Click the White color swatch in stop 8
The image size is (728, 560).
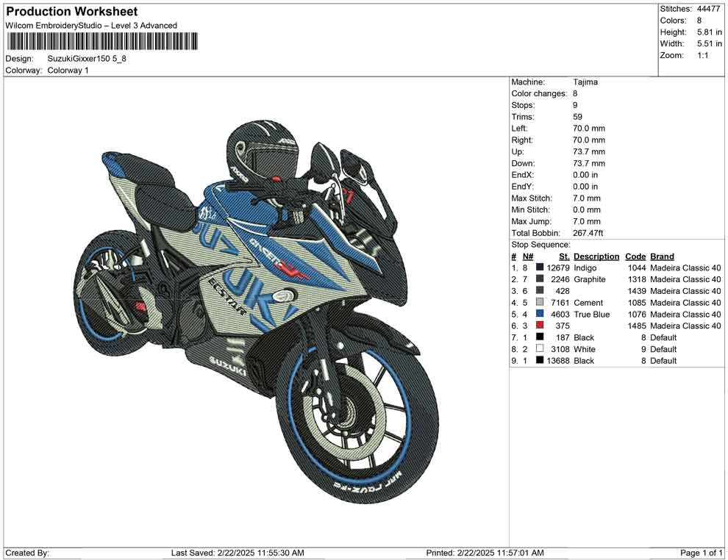(x=540, y=349)
